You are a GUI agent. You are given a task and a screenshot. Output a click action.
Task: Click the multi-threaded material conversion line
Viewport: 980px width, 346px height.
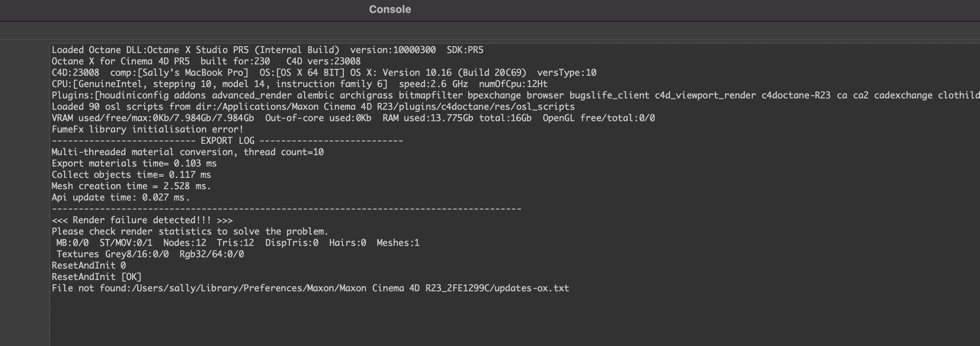tap(187, 152)
